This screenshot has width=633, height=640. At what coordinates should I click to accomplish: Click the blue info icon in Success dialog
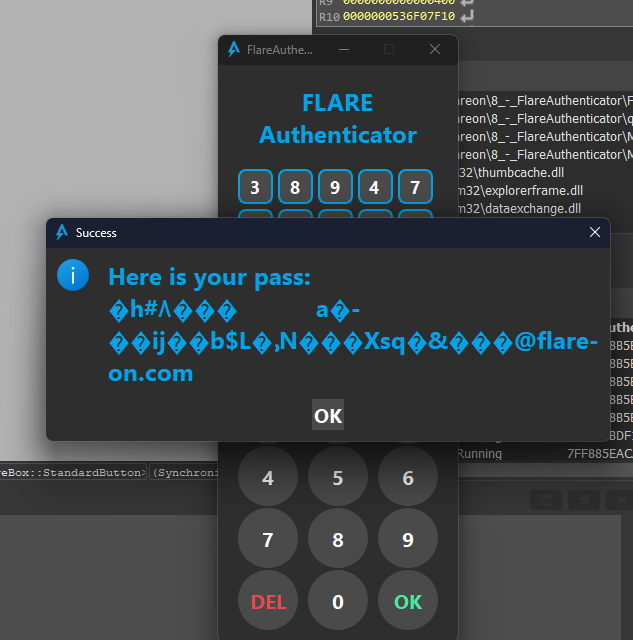pos(73,275)
